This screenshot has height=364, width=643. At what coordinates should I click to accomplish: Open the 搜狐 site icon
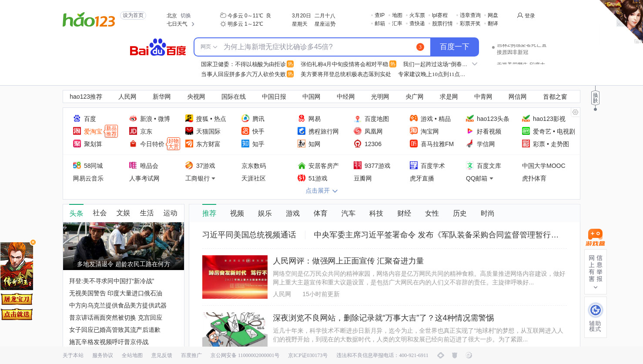189,118
